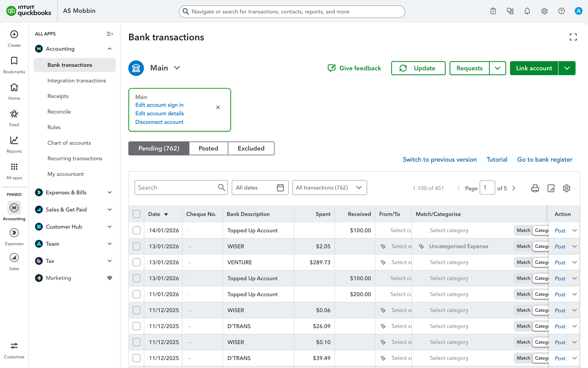588x368 pixels.
Task: Click Give feedback
Action: [354, 68]
